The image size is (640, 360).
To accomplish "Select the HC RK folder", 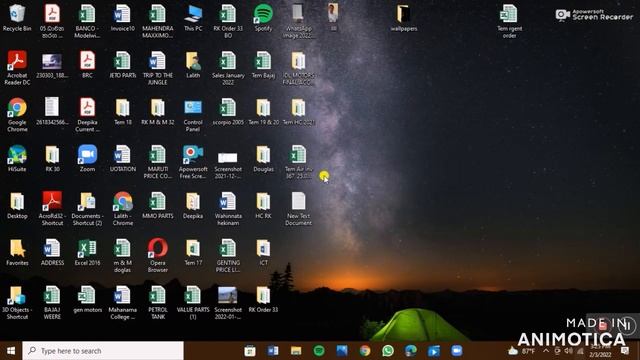I will [x=263, y=205].
